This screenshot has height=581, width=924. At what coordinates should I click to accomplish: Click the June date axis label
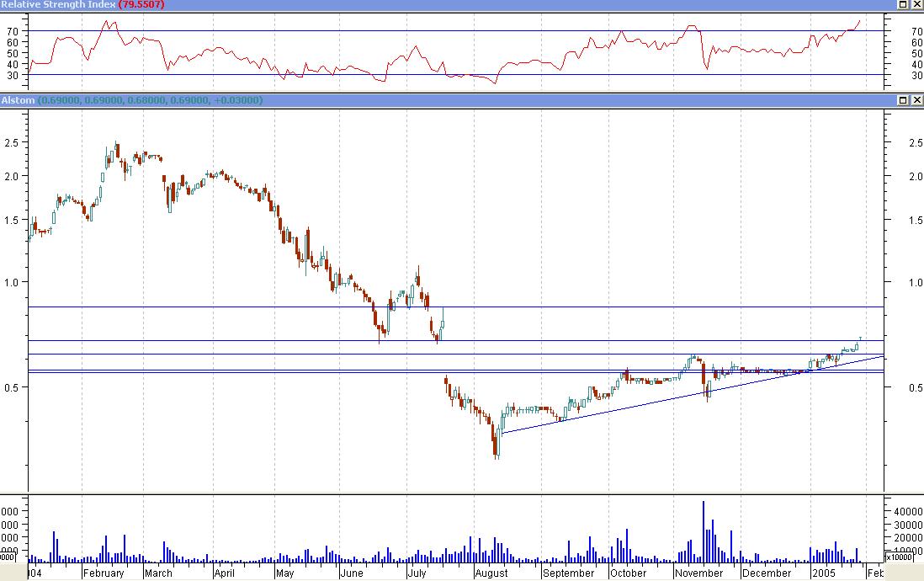coord(352,573)
